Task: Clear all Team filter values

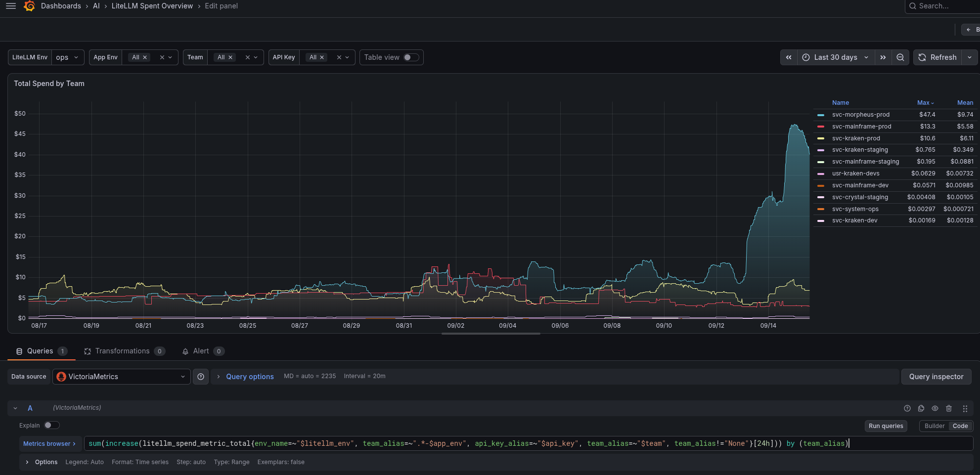Action: [x=248, y=57]
